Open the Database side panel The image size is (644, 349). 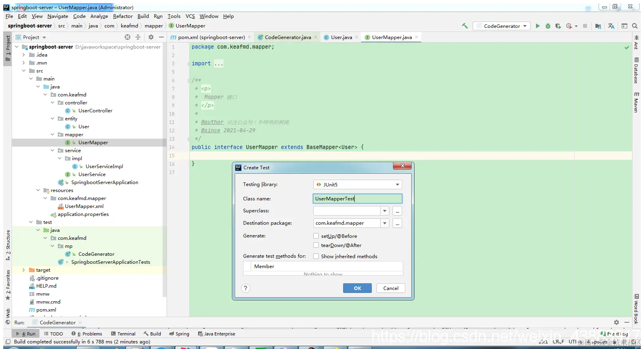coord(636,71)
